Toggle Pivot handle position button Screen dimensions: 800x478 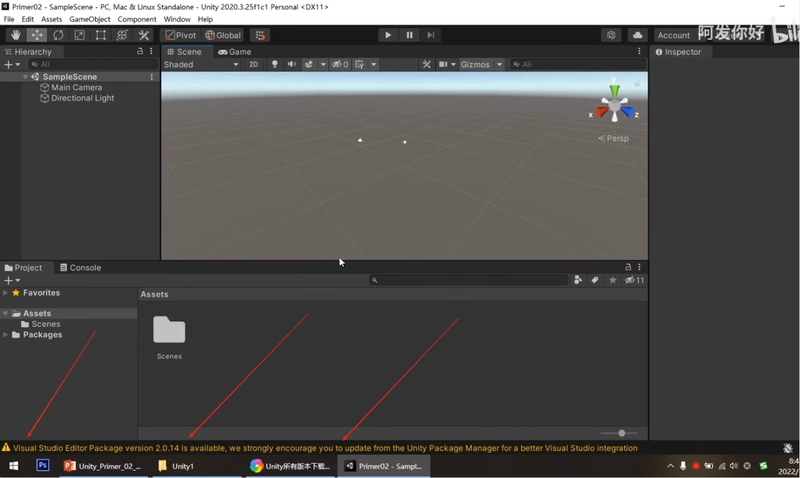(181, 35)
